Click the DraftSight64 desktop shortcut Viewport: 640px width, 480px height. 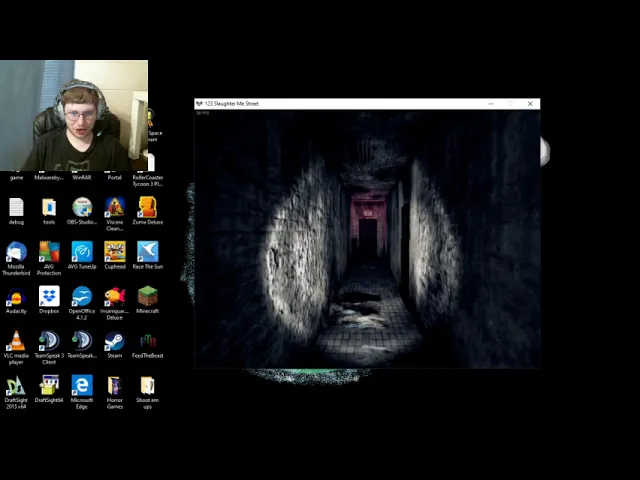click(49, 385)
